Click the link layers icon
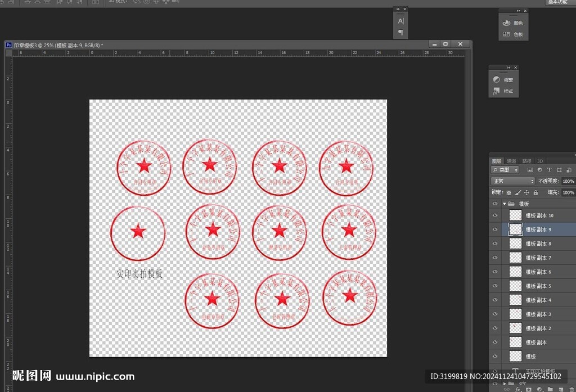The width and height of the screenshot is (576, 392). (507, 389)
